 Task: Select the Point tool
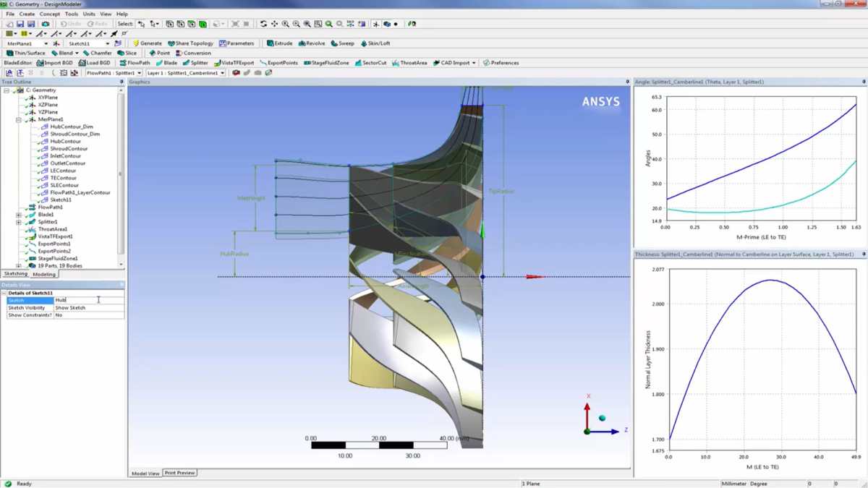point(159,53)
